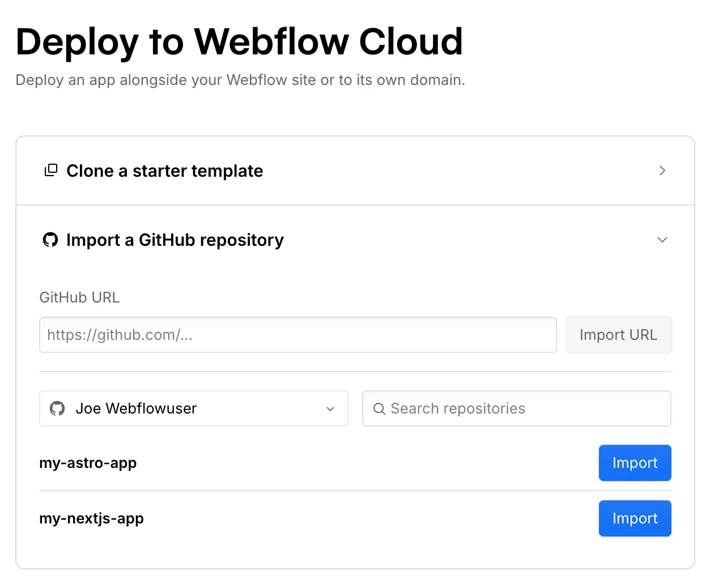Click the GitHub icon in account selector

pyautogui.click(x=57, y=408)
